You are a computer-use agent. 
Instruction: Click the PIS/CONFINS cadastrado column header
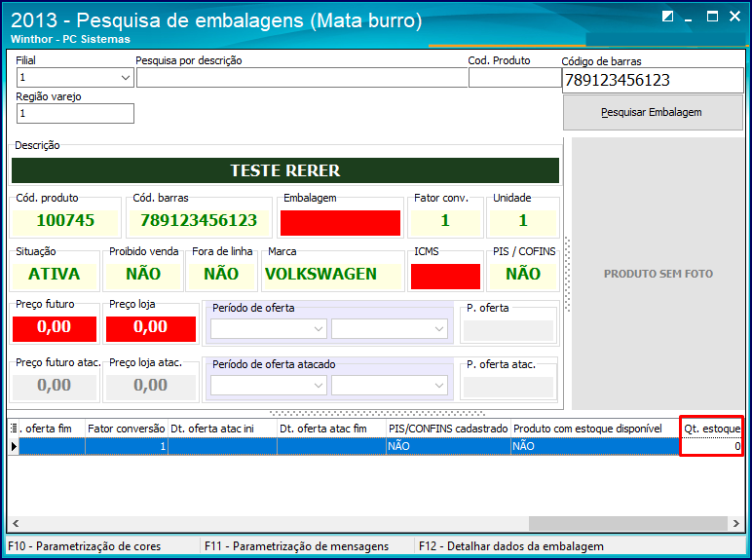448,429
